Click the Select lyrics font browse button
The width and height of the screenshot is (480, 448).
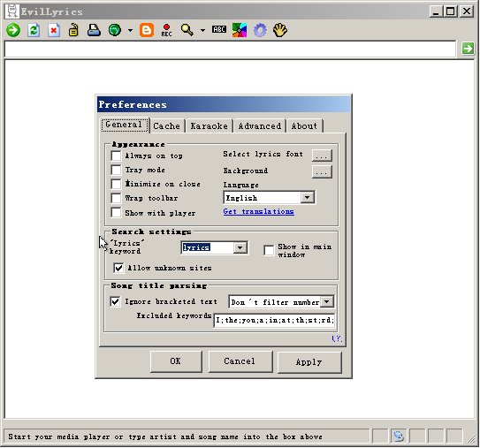tap(322, 156)
